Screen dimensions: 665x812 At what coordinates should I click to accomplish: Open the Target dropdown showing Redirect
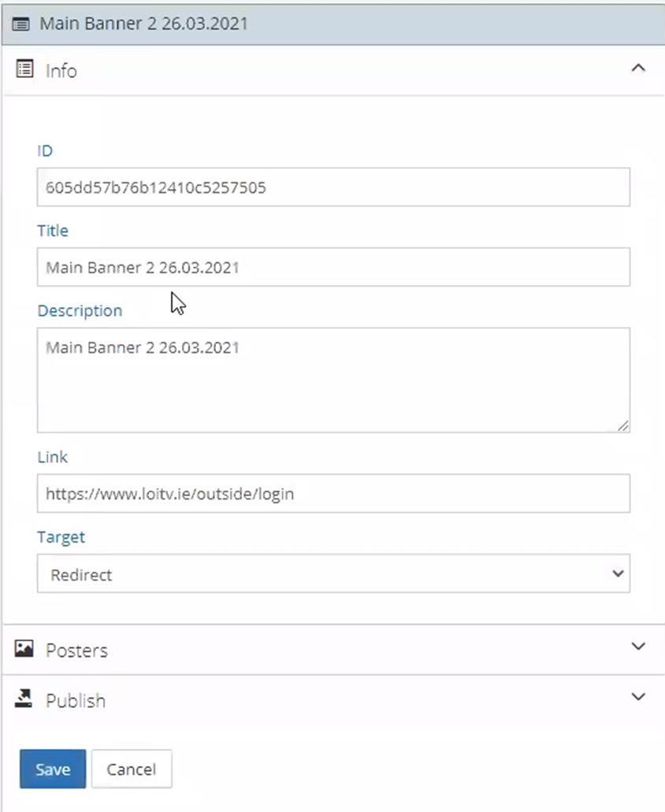coord(332,574)
